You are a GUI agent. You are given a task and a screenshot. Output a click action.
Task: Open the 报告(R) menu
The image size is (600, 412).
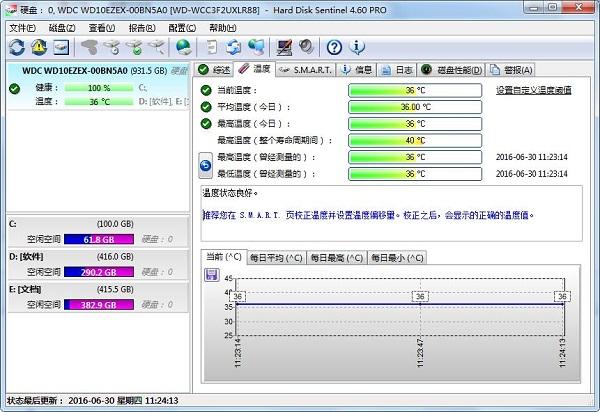[x=142, y=28]
